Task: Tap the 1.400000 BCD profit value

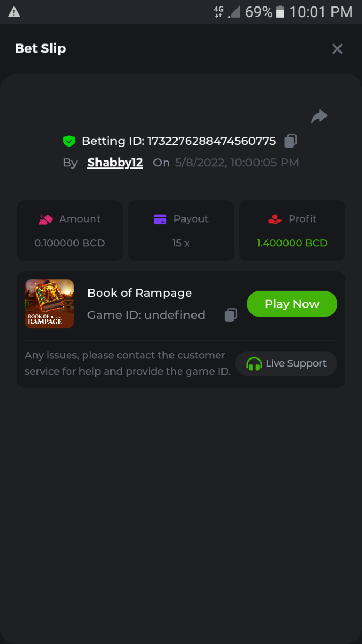Action: click(292, 243)
